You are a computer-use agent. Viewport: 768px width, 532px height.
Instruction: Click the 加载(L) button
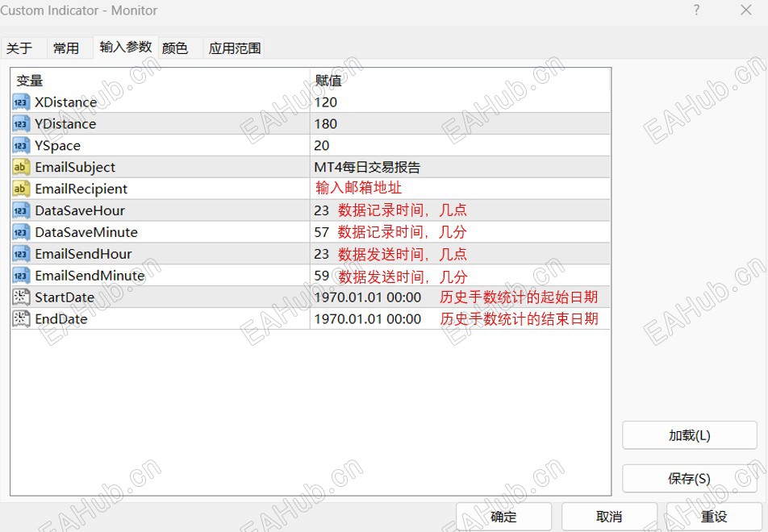coord(690,435)
